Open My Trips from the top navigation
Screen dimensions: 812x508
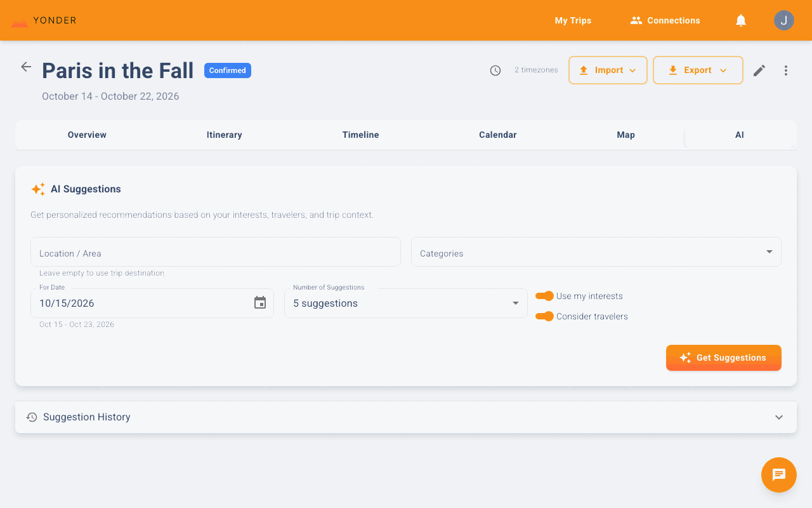click(x=572, y=20)
